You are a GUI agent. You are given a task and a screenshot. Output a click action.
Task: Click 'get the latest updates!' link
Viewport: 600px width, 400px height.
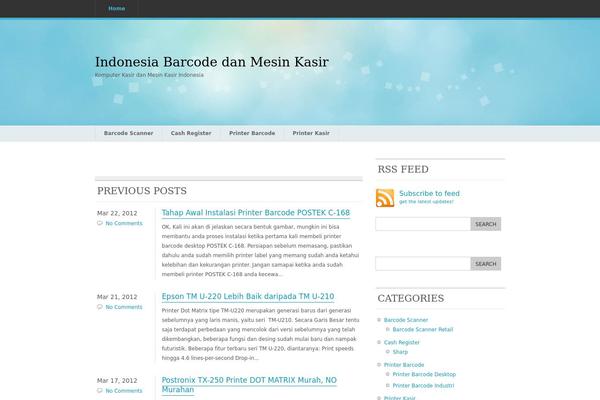coord(426,202)
